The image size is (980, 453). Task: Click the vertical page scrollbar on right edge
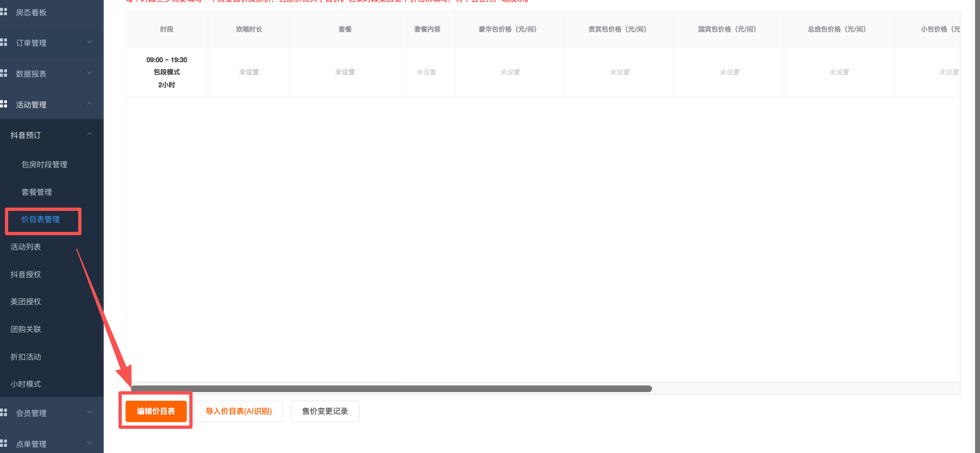[x=977, y=226]
